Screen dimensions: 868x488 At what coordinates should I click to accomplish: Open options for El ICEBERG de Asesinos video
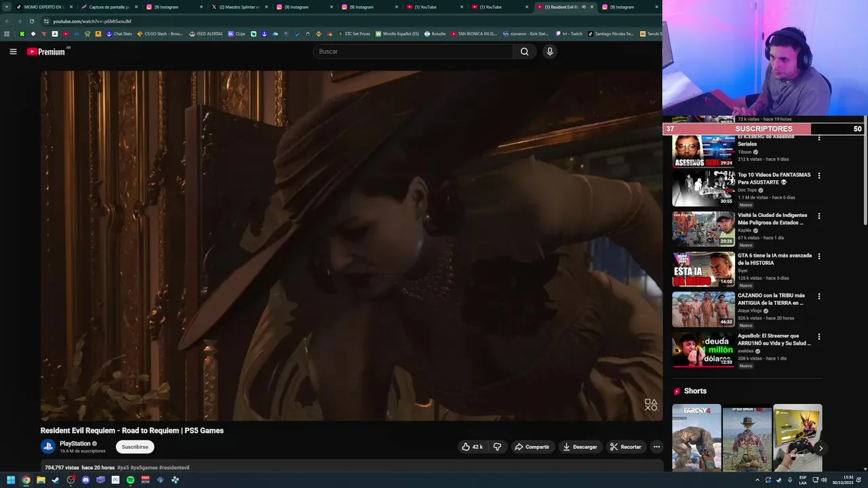coord(818,138)
